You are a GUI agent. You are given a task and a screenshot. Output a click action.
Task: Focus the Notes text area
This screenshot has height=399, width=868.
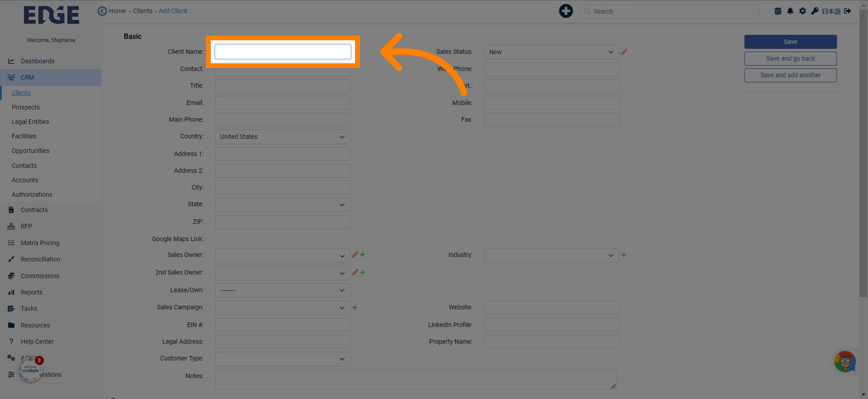coord(416,379)
